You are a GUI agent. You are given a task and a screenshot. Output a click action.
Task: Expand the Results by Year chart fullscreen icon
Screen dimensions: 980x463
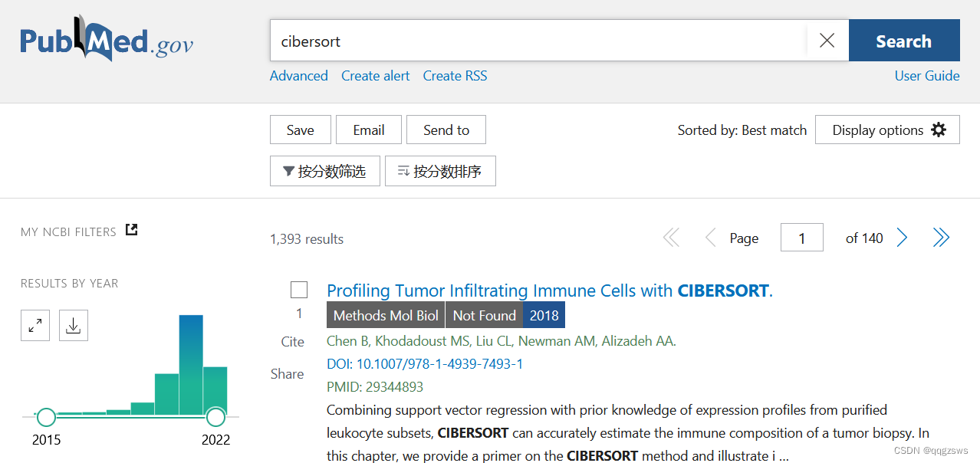(x=35, y=325)
